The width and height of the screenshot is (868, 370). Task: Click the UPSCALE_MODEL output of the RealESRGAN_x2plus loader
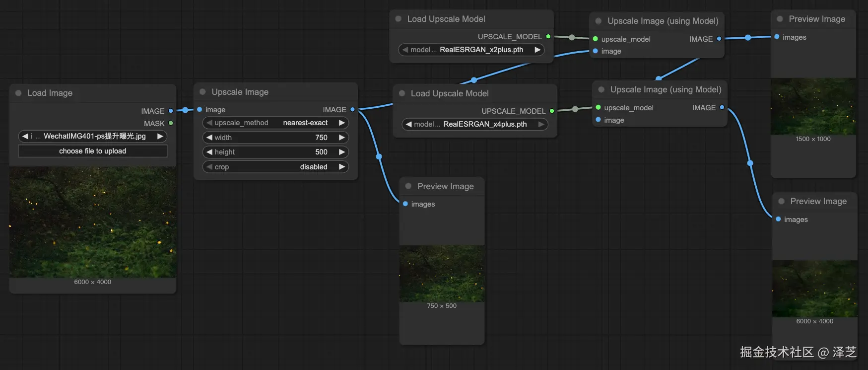point(548,36)
